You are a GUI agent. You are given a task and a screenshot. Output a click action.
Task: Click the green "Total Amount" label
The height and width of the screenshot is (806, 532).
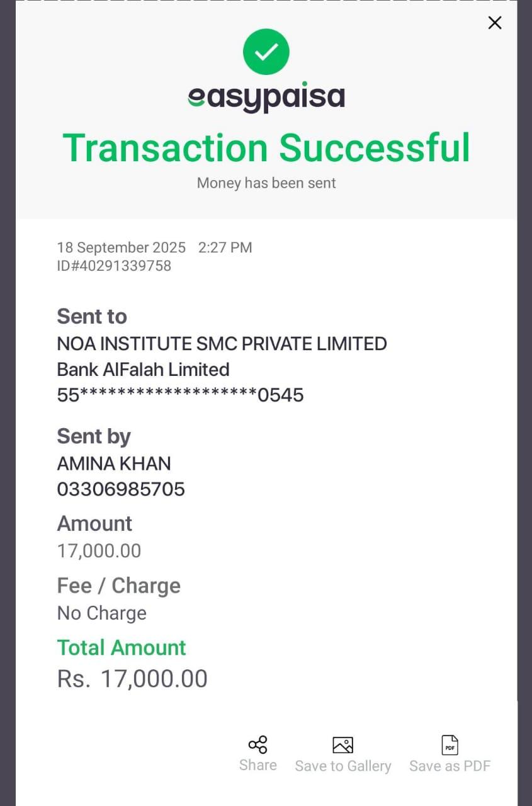tap(122, 647)
